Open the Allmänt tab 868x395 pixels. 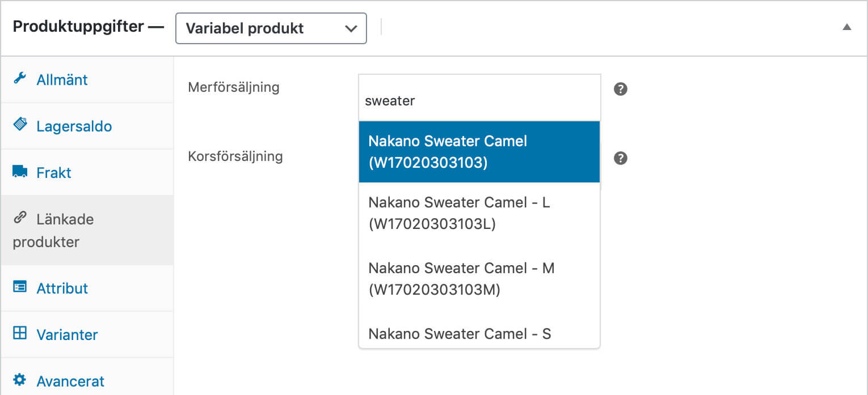pos(62,80)
